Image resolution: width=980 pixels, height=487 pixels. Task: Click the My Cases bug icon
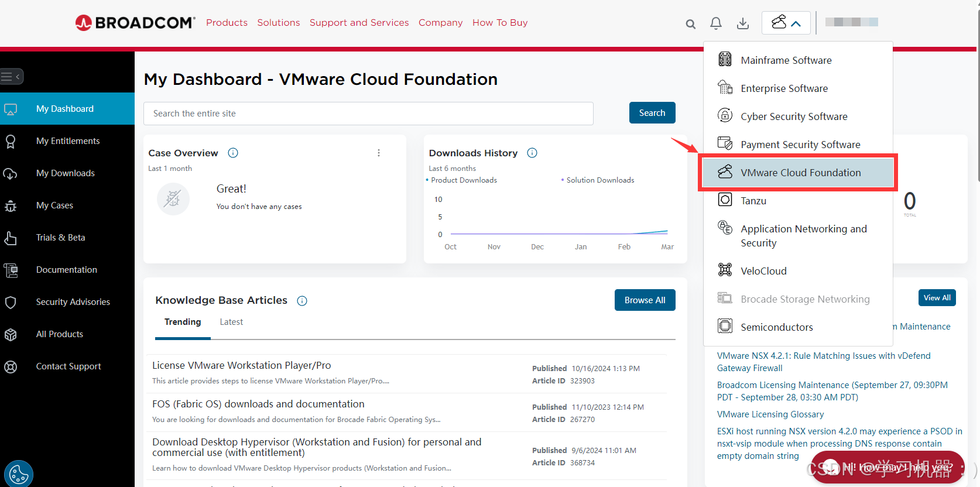pyautogui.click(x=11, y=205)
